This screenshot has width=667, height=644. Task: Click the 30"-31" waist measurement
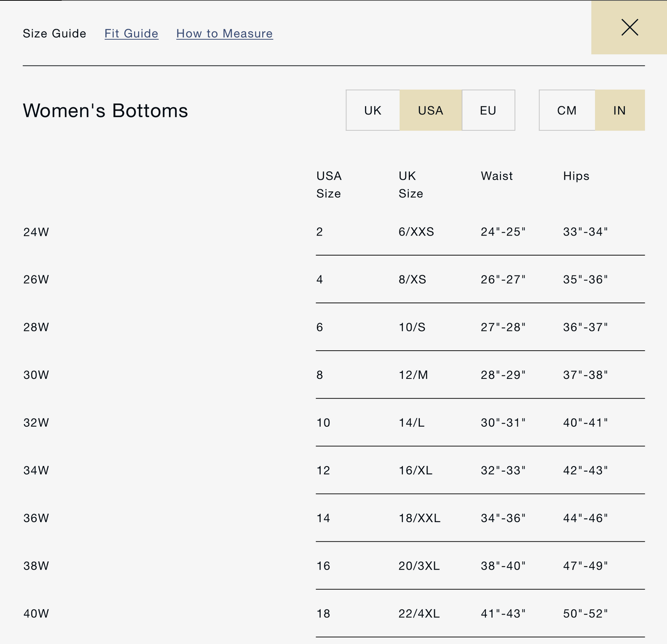tap(503, 423)
